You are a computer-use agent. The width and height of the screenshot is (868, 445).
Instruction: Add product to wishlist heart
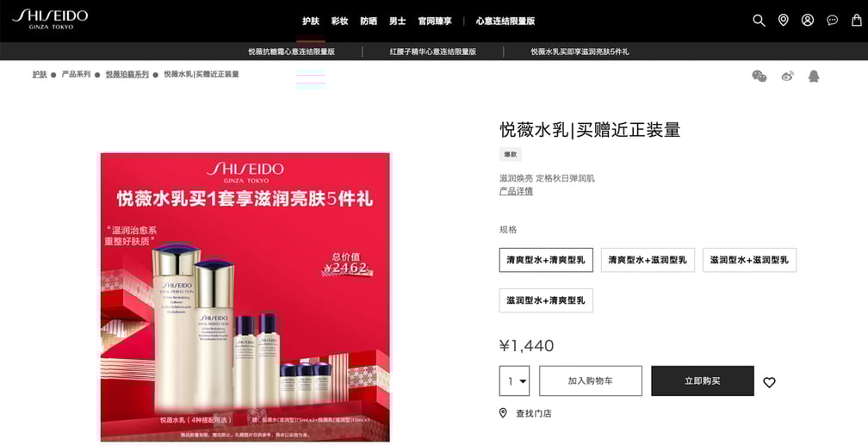pos(770,382)
